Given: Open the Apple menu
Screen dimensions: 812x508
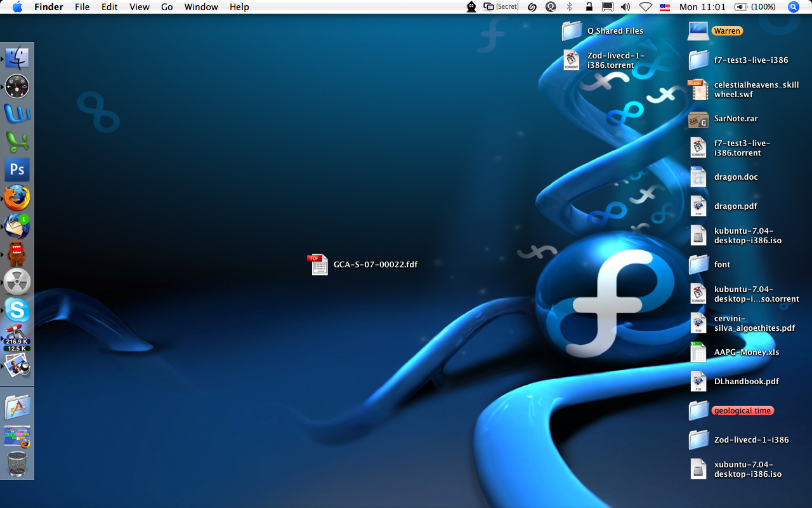Looking at the screenshot, I should 17,7.
